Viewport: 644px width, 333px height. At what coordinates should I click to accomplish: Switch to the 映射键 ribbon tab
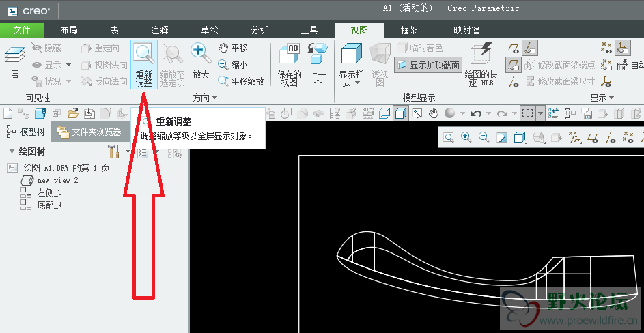466,30
